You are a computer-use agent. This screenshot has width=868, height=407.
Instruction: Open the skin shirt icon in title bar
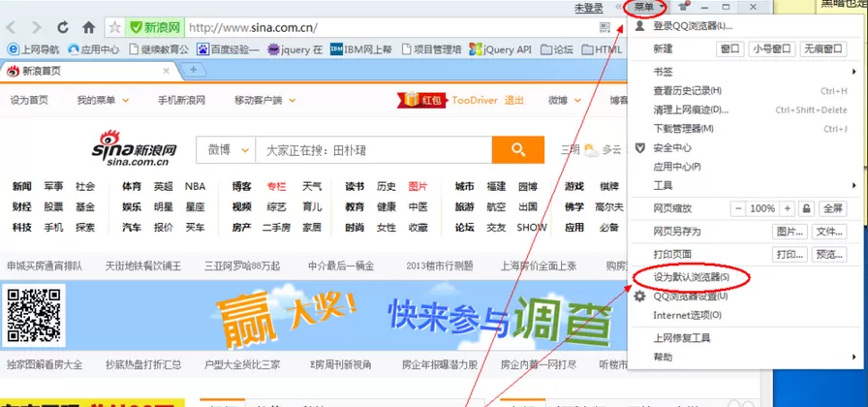tap(684, 7)
